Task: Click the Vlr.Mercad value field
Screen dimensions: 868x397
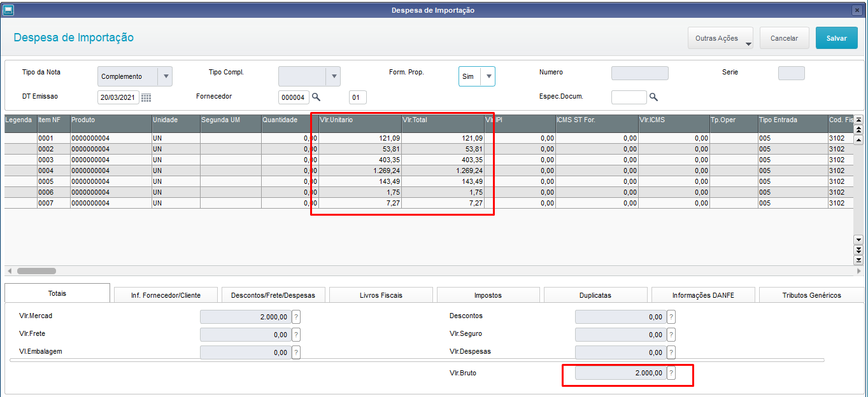Action: 246,317
